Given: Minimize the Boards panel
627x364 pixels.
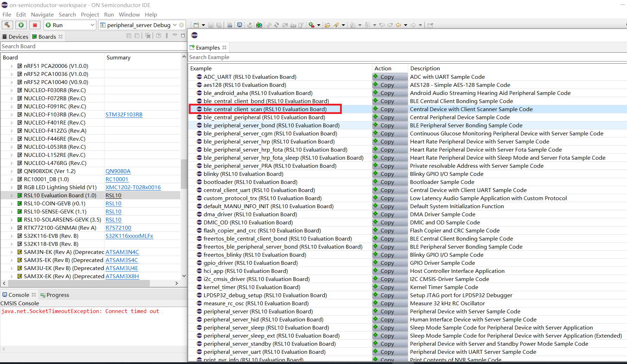Looking at the screenshot, I should coord(175,35).
